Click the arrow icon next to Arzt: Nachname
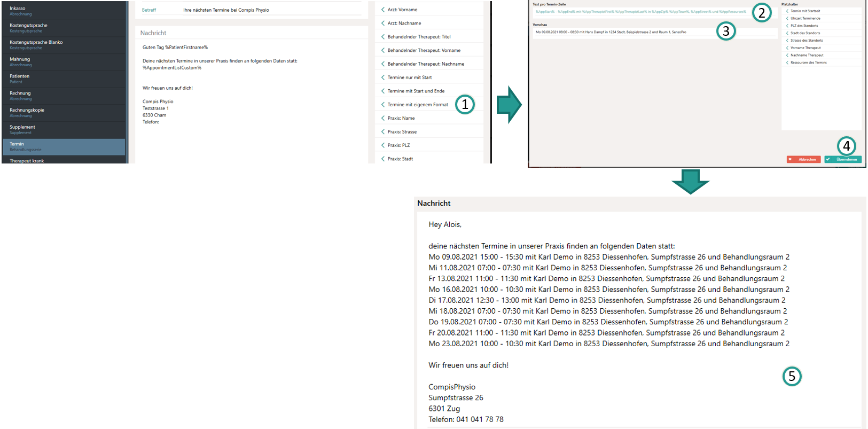The height and width of the screenshot is (429, 868). tap(382, 23)
